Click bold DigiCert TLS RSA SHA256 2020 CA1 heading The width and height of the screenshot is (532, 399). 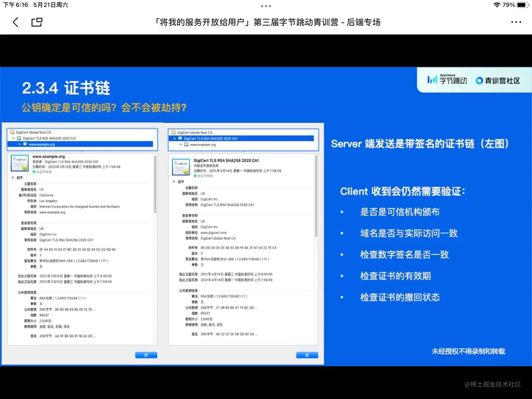tap(226, 160)
